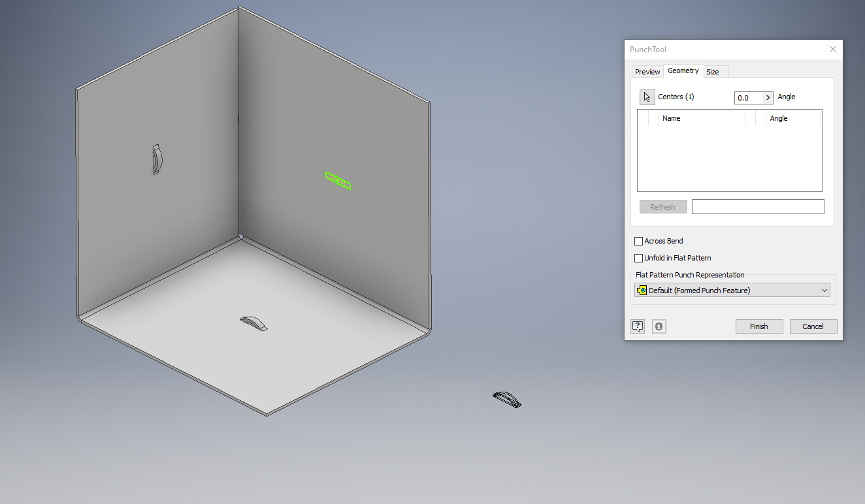Screen dimensions: 865x504
Task: Click the Centers selection arrow icon
Action: [x=646, y=97]
